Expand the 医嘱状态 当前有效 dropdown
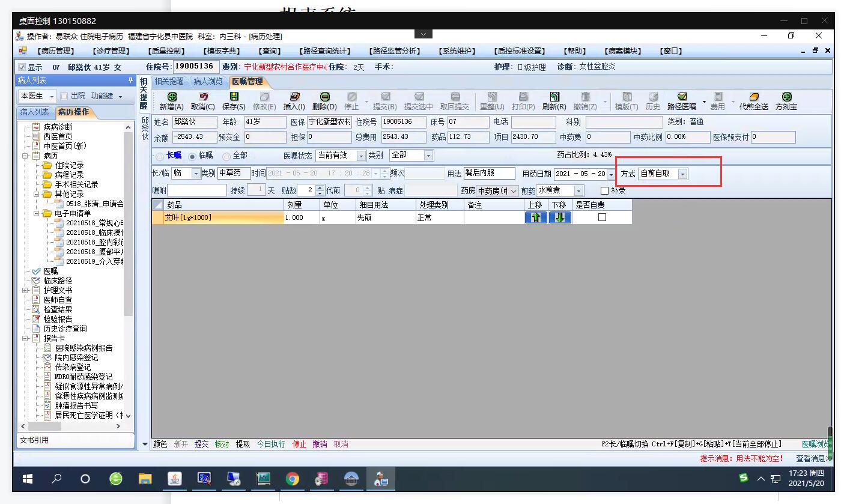Screen dimensions: 847x504 pos(361,156)
